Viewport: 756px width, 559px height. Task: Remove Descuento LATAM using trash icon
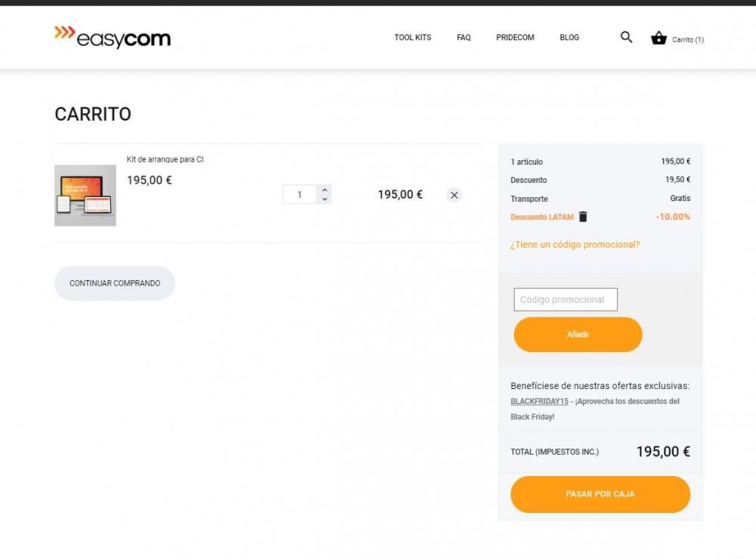click(581, 217)
